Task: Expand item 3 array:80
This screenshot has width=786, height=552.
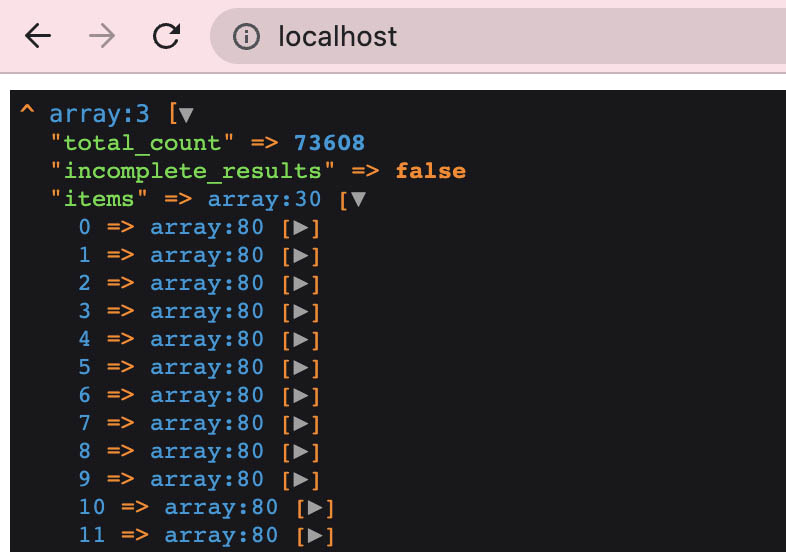Action: 301,312
